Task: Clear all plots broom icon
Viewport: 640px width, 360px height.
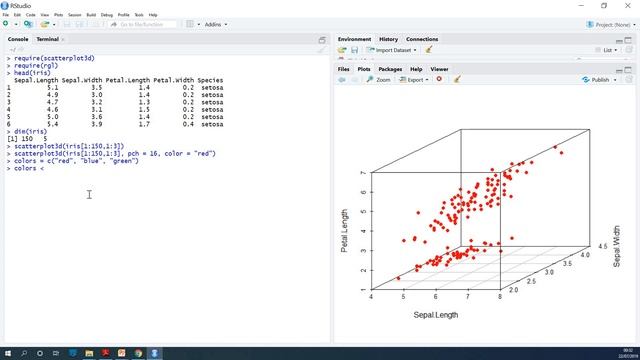Action: point(457,80)
